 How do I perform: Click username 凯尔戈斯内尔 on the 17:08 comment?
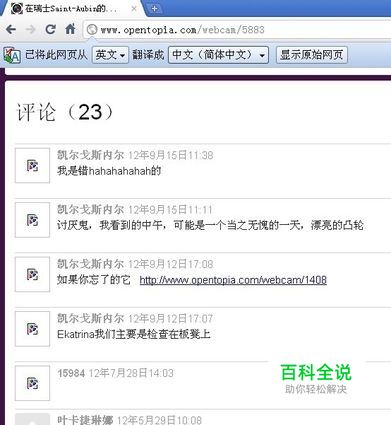click(90, 264)
